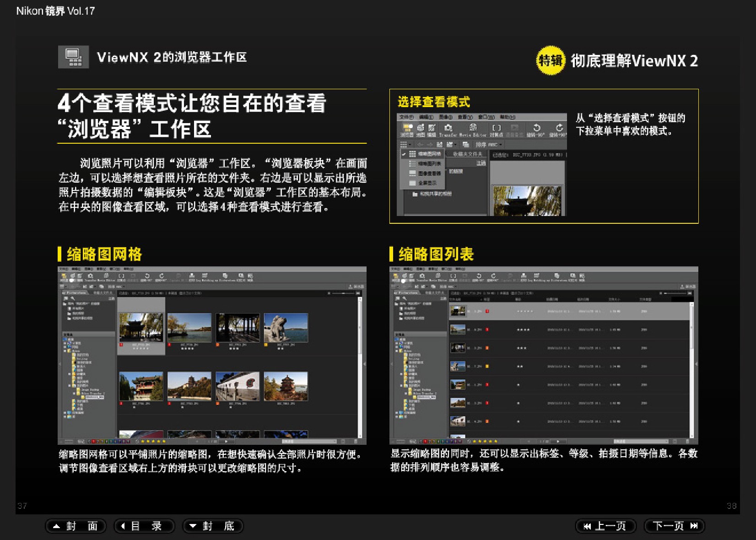The height and width of the screenshot is (540, 756).
Task: Jump to the back cover (封底)
Action: point(213,526)
